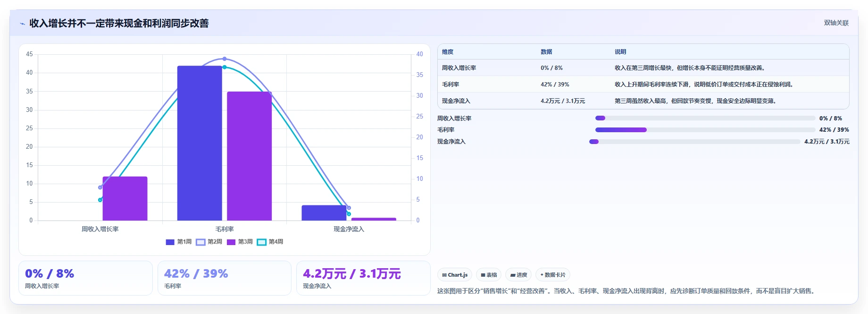Open the 42% / 39% 毛利率 card
Screen dimensions: 868x314
click(x=225, y=278)
